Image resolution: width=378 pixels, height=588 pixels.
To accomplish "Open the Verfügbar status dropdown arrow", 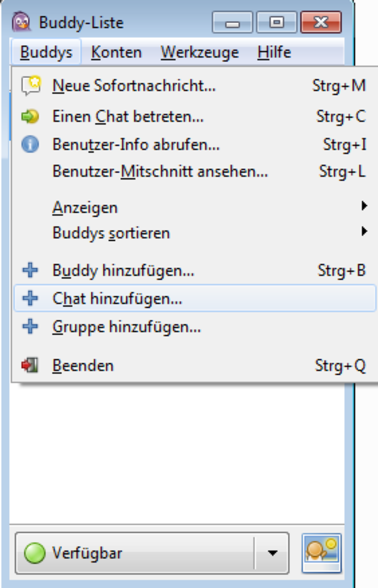I will [272, 553].
